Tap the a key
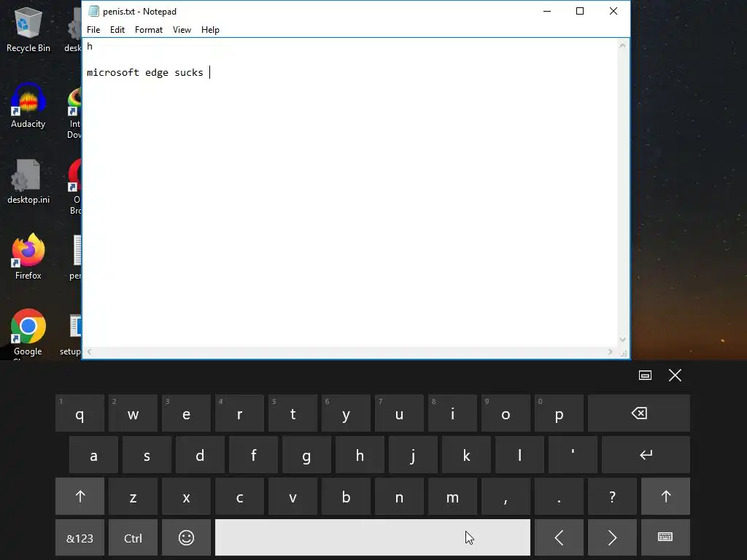 coord(93,455)
